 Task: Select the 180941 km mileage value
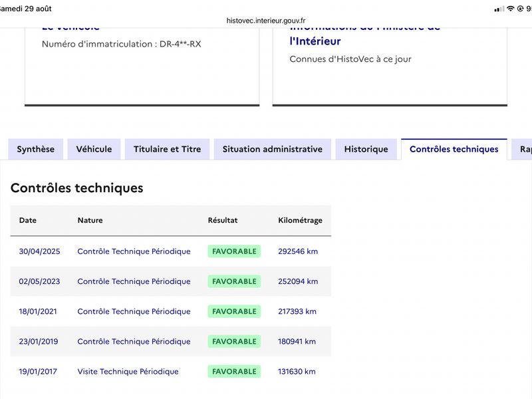(x=297, y=341)
